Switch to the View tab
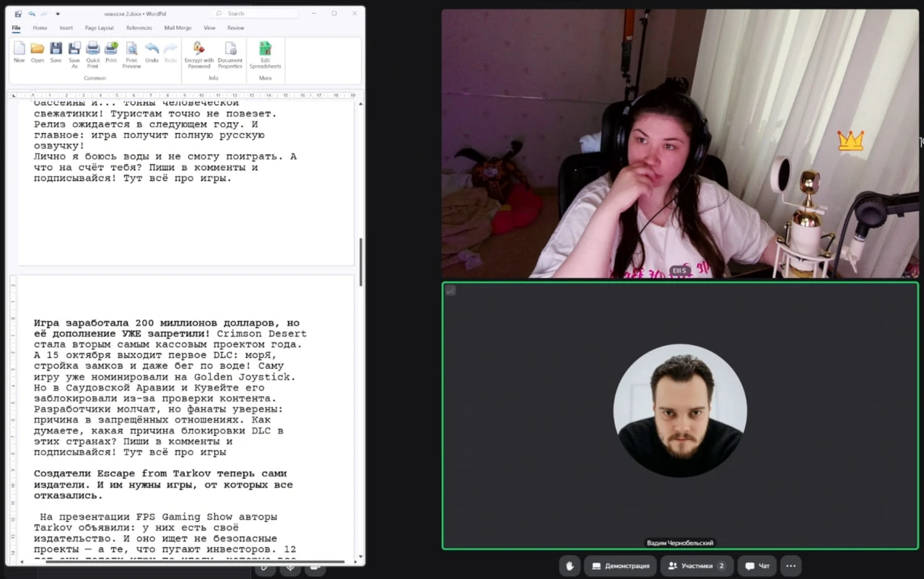The image size is (924, 579). tap(209, 28)
